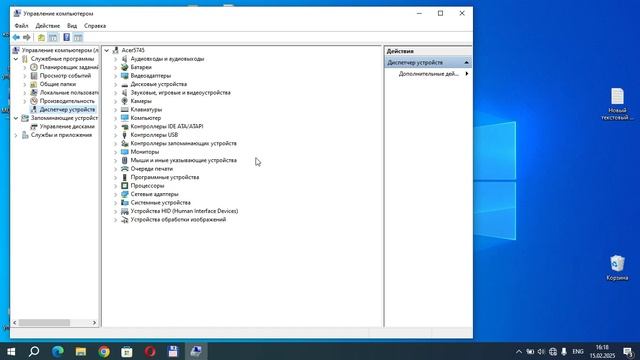Click the Камеры webcam icon

124,101
